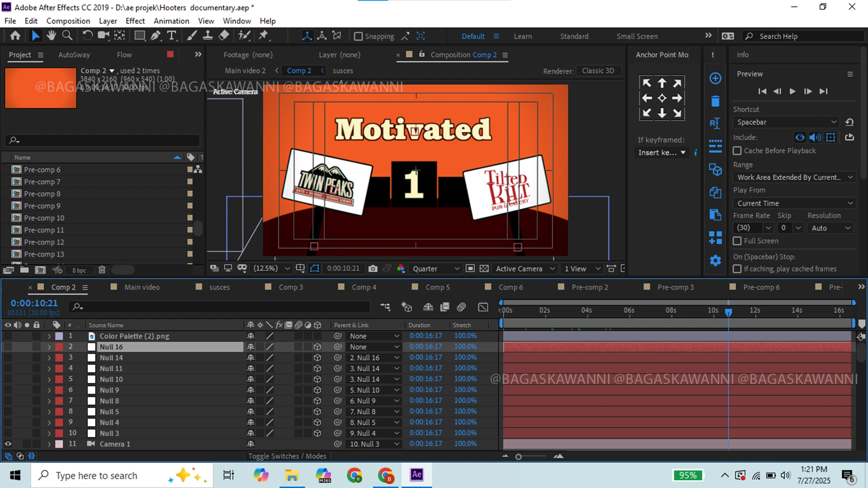
Task: Select the Horizontal Type tool
Action: click(171, 36)
